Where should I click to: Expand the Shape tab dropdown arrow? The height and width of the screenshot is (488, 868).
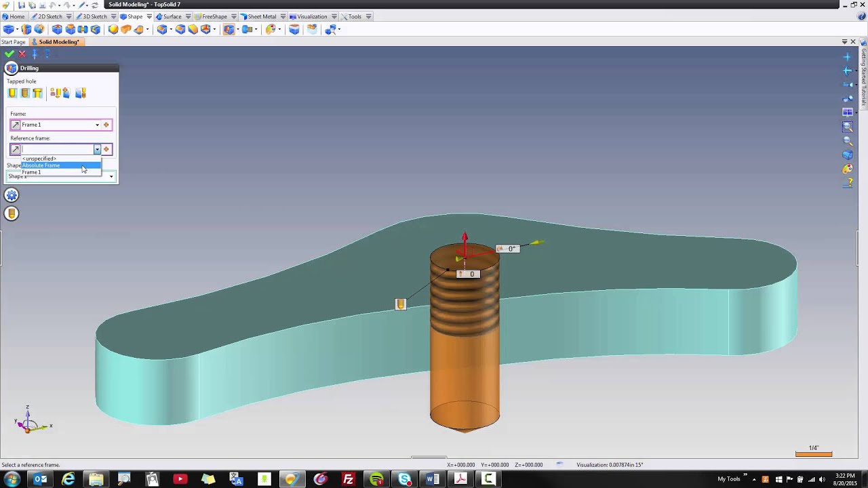(x=149, y=16)
